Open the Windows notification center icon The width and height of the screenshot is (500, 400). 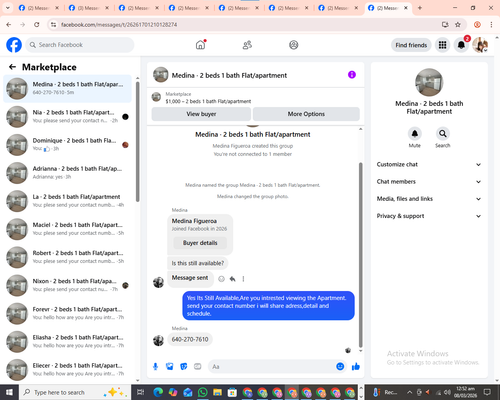point(487,392)
